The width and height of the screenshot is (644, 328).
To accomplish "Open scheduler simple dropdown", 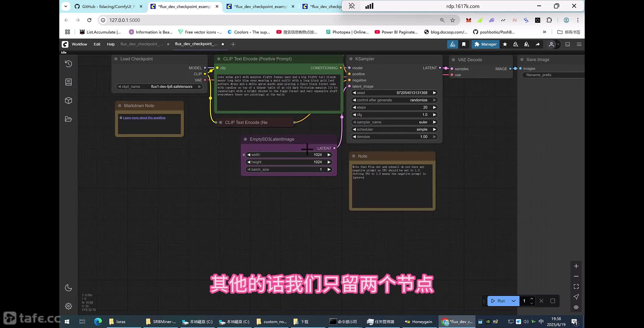I will coord(394,129).
